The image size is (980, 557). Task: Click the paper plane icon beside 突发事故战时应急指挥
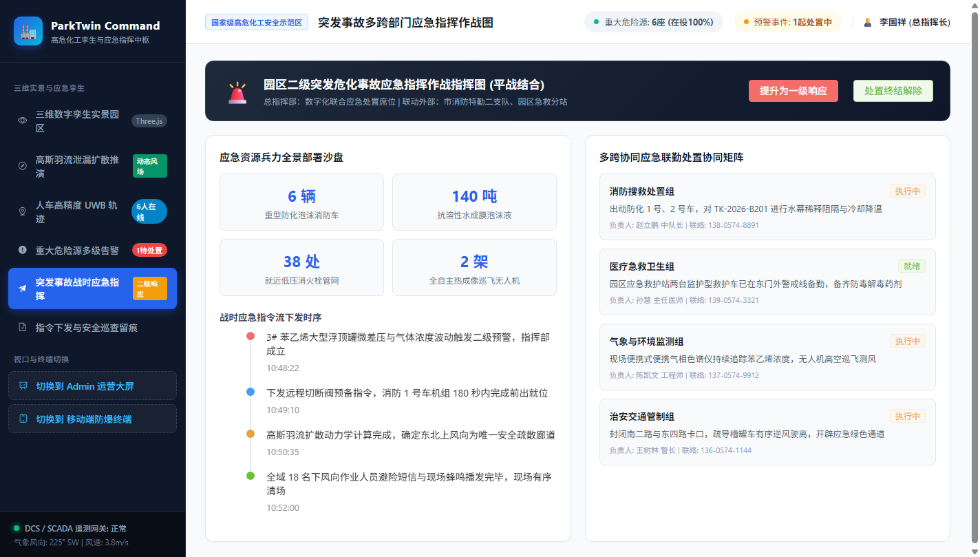click(23, 288)
